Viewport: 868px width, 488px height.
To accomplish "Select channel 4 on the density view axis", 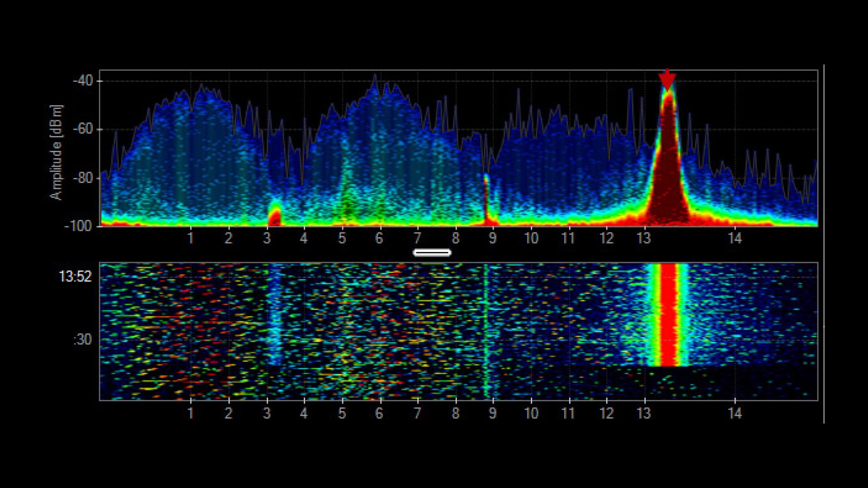I will coord(304,238).
